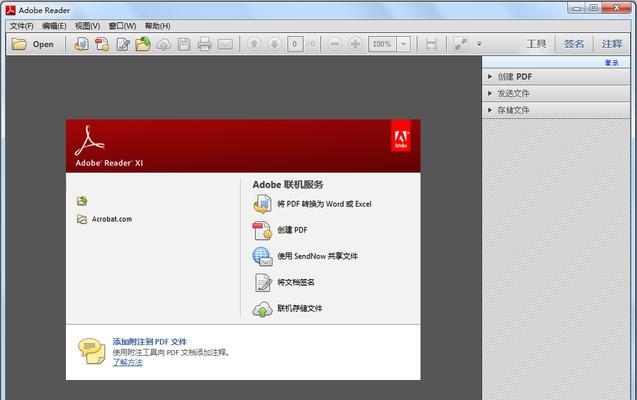Zoom out with the minus button
The height and width of the screenshot is (400, 637).
click(x=335, y=43)
